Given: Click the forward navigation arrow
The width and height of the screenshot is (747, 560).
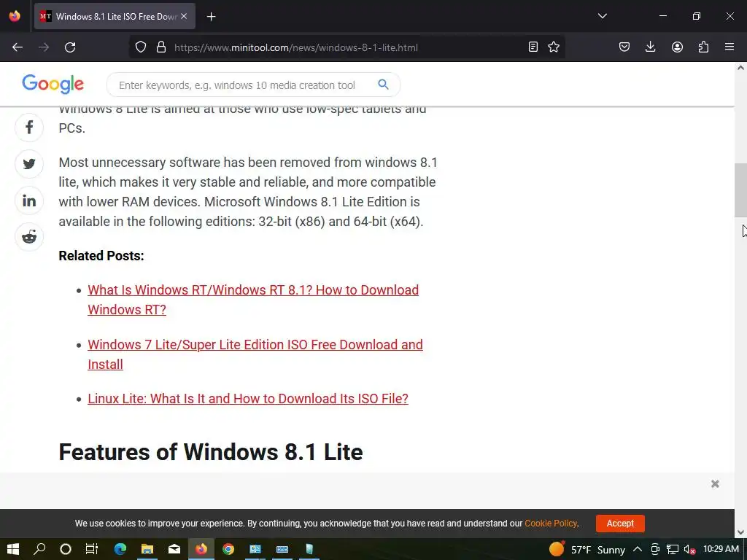Looking at the screenshot, I should pyautogui.click(x=44, y=47).
